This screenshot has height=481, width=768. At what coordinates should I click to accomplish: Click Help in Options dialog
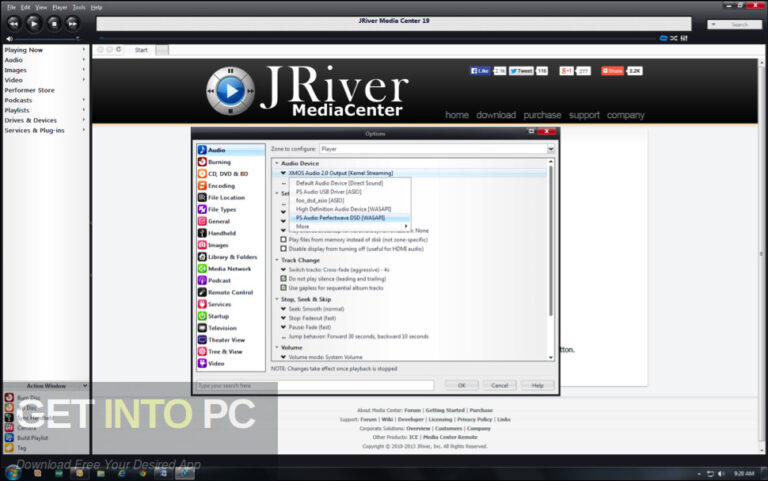click(537, 385)
